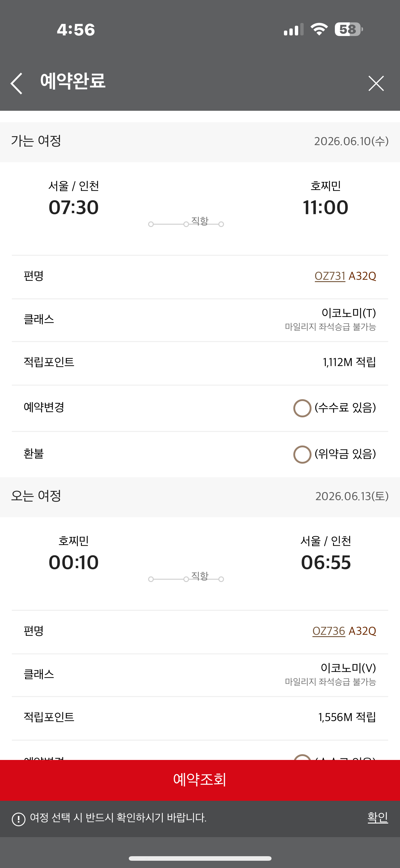Tap the 예약완료 page title
The image size is (400, 868).
[x=73, y=81]
